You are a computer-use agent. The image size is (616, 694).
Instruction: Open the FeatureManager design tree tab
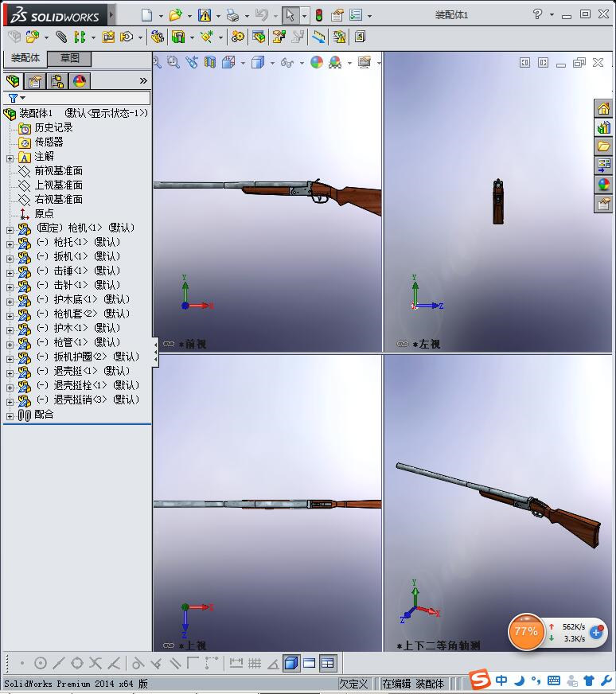click(14, 81)
